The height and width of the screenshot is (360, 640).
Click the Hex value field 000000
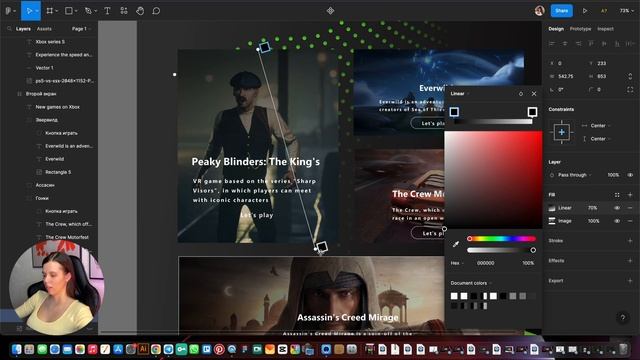tap(486, 263)
